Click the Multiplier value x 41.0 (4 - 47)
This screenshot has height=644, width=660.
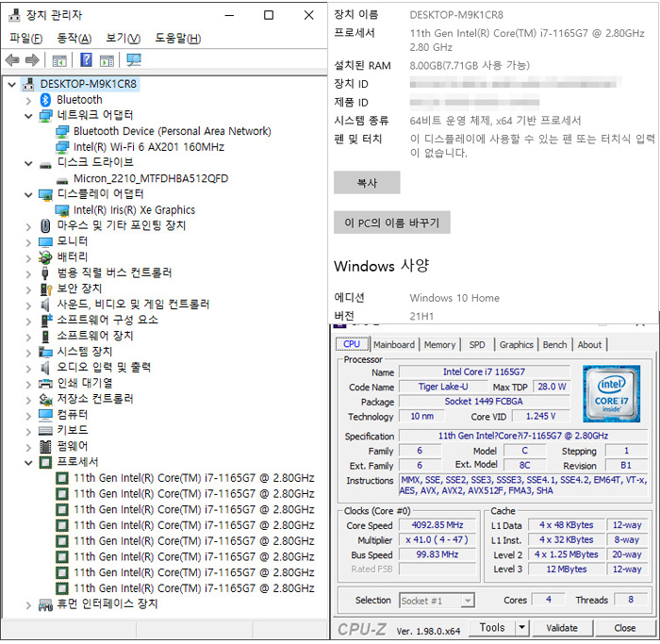(437, 540)
